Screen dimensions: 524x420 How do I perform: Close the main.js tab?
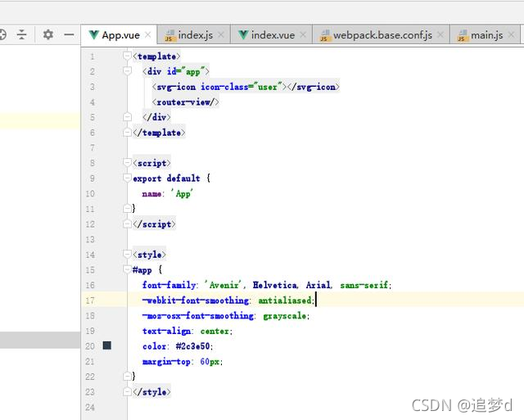tap(511, 34)
